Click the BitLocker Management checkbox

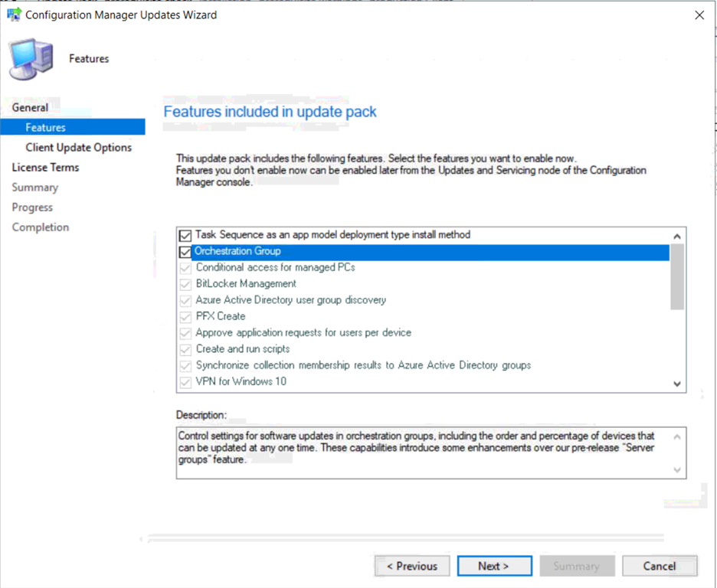(185, 284)
